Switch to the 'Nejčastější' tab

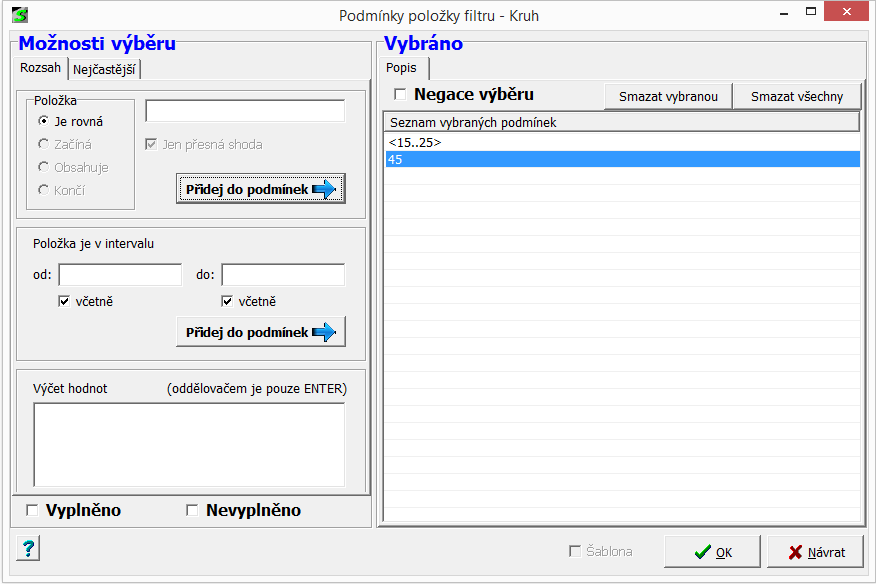(106, 69)
